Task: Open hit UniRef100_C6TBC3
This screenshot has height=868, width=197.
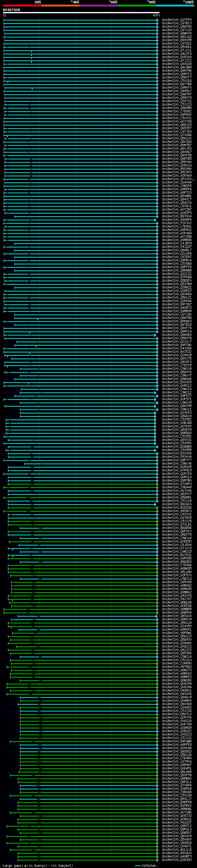Action: (x=177, y=23)
